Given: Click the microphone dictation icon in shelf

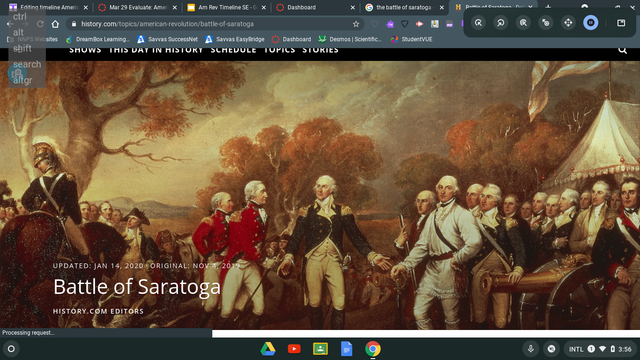Looking at the screenshot, I should (x=531, y=349).
